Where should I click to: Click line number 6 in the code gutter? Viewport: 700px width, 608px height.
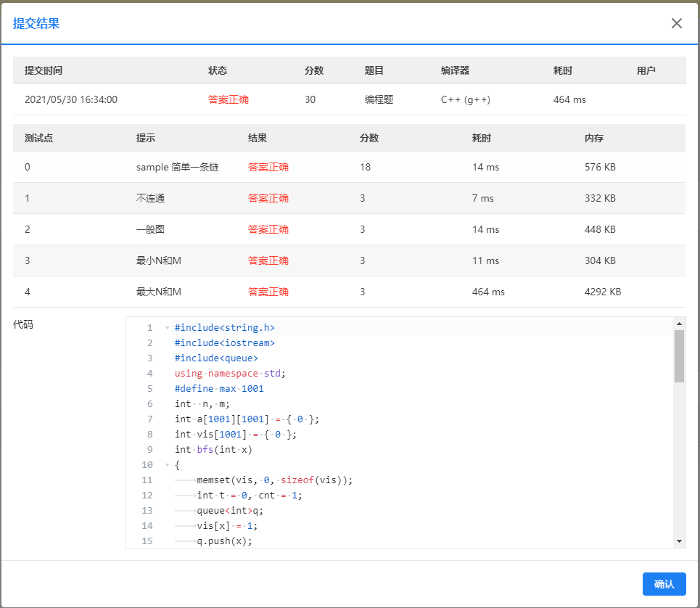(150, 404)
